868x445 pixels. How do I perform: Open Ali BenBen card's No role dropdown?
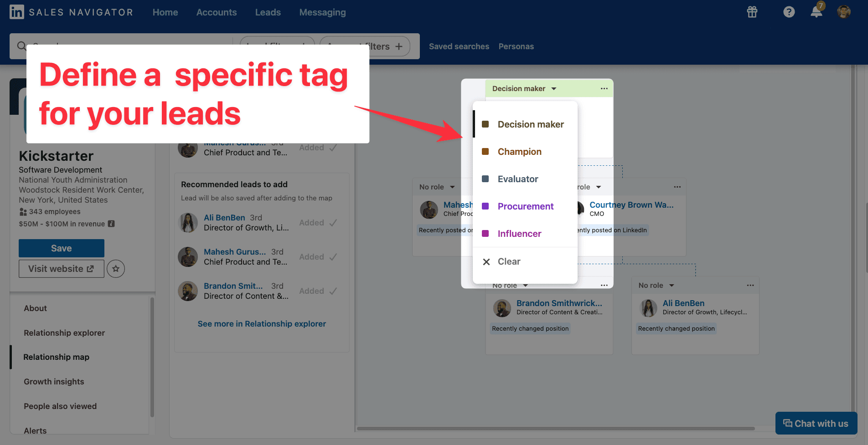[656, 285]
